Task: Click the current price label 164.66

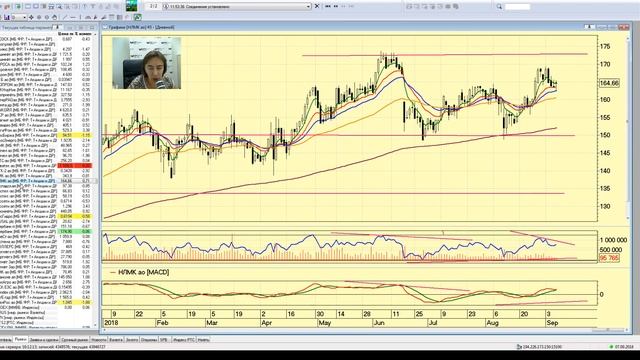Action: pyautogui.click(x=609, y=83)
